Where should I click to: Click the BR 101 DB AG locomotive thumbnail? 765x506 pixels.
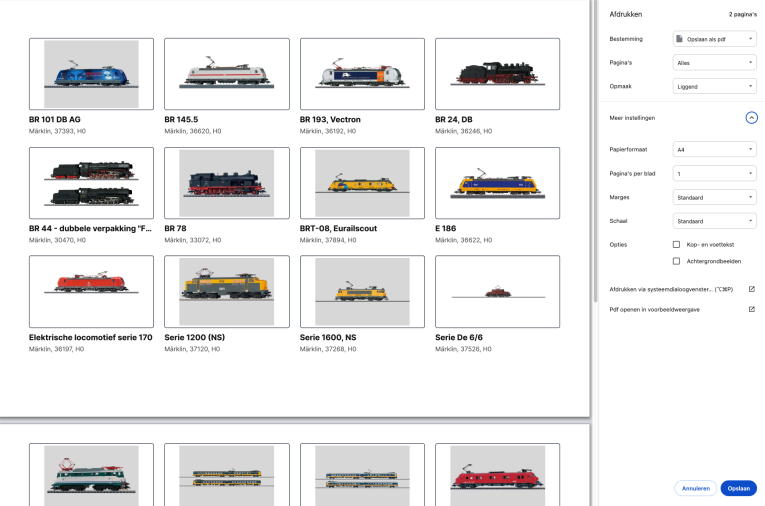91,74
